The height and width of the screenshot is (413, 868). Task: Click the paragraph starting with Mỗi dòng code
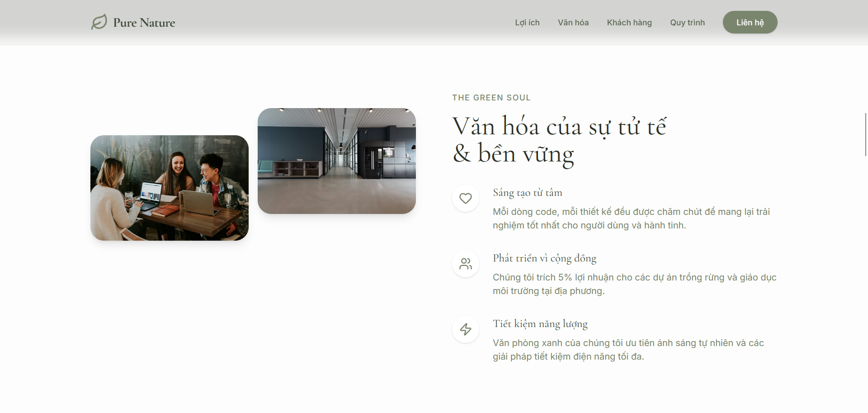click(631, 218)
